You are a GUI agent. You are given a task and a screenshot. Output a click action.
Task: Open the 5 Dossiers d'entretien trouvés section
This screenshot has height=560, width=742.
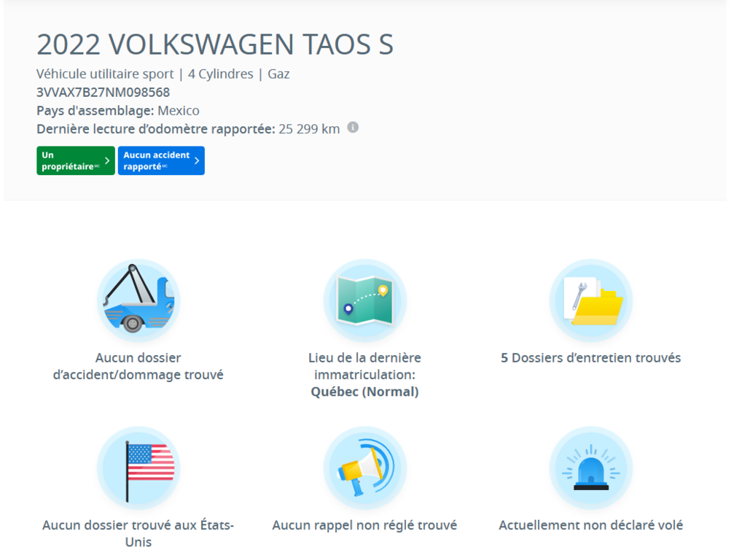(x=590, y=357)
